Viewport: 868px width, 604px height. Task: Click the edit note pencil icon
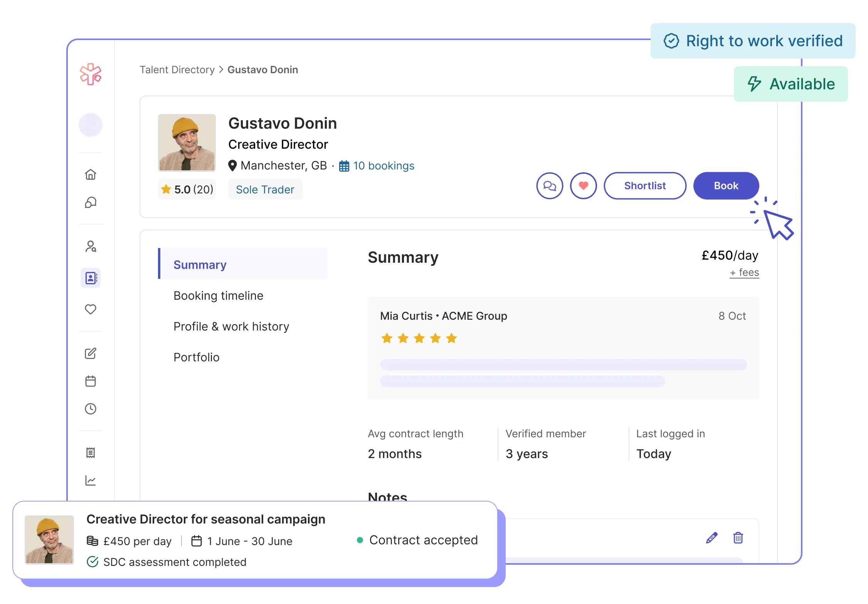tap(712, 538)
